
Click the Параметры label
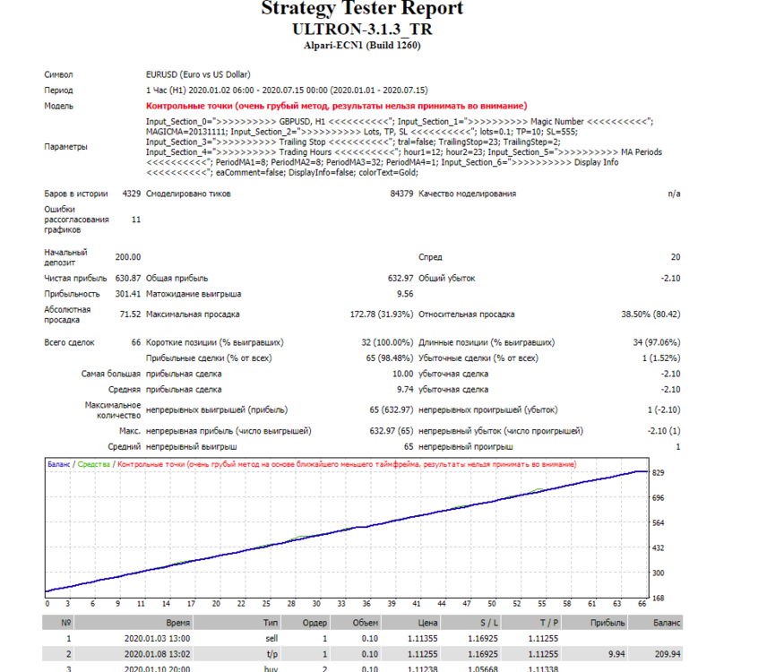[x=65, y=147]
